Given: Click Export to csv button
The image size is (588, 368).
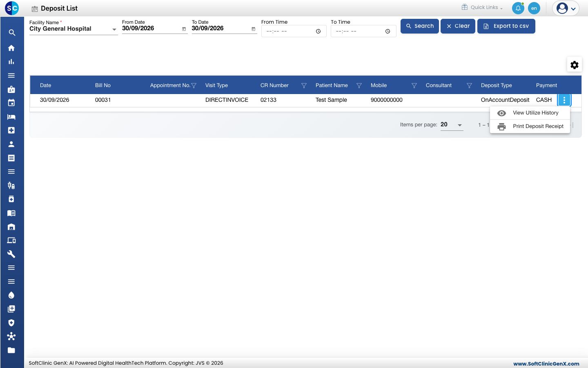Looking at the screenshot, I should pos(506,26).
